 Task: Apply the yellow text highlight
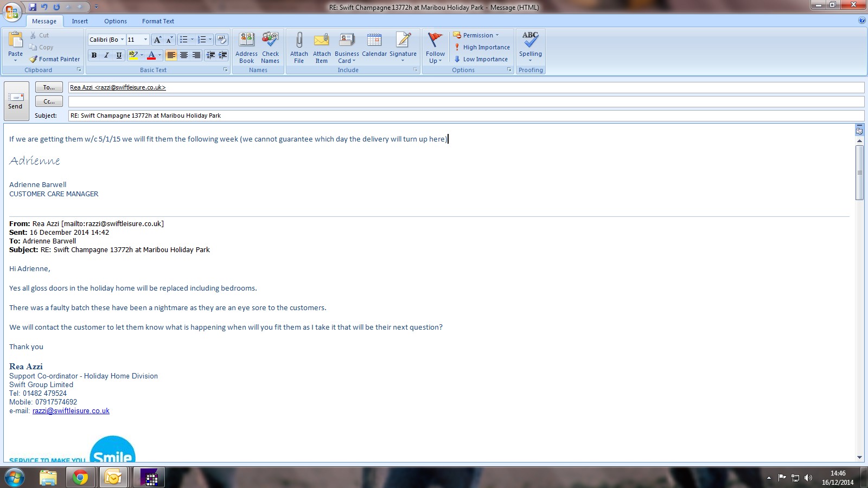(x=133, y=55)
